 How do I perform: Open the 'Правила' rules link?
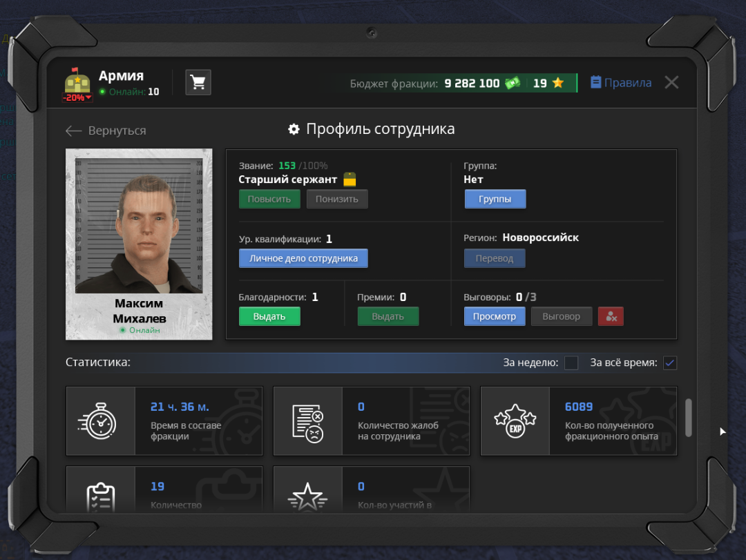(621, 83)
